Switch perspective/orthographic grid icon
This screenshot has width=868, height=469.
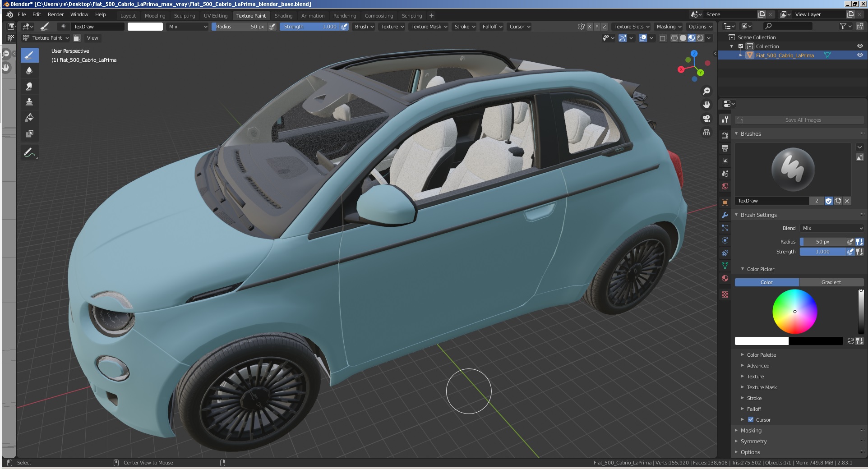pyautogui.click(x=706, y=133)
